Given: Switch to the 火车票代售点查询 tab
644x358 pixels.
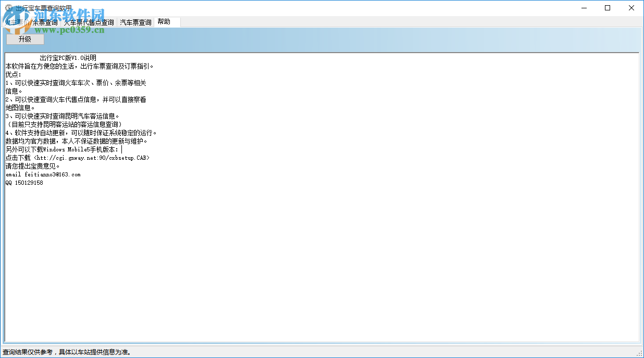Looking at the screenshot, I should click(x=89, y=22).
